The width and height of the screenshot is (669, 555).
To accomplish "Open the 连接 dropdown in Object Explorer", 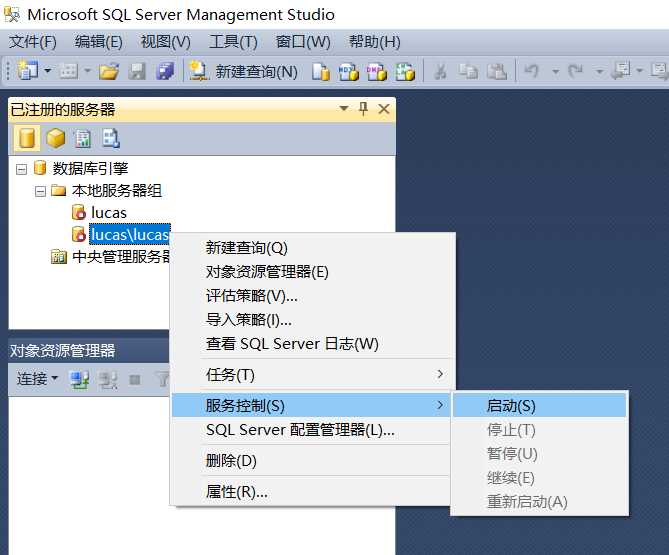I will [x=38, y=378].
